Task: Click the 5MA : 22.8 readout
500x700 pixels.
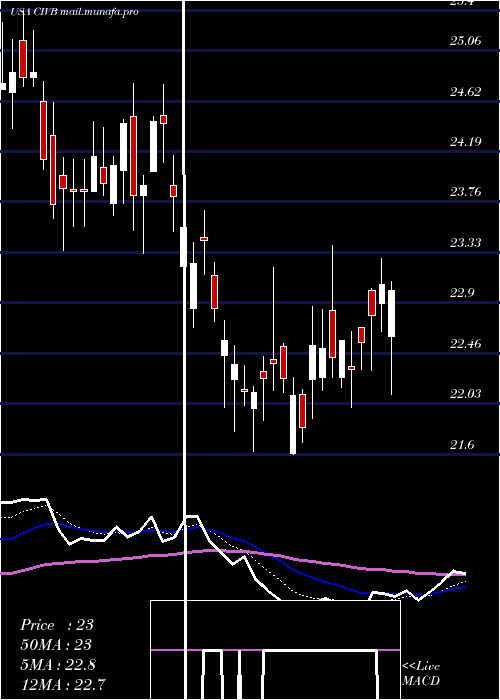Action: [x=58, y=665]
